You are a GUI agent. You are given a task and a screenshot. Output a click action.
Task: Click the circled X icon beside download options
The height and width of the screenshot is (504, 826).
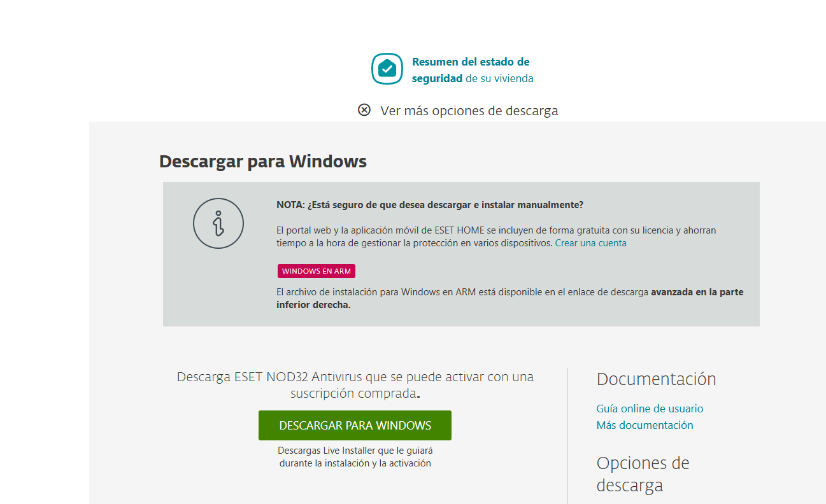[x=364, y=110]
